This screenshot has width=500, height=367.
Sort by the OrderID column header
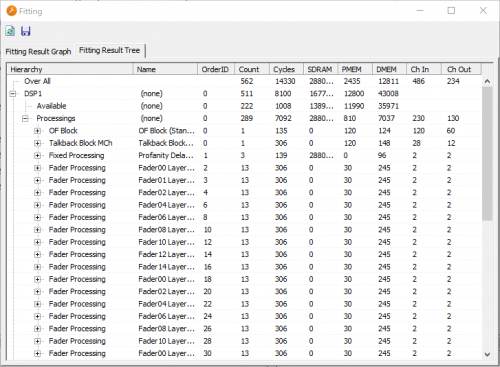(216, 69)
